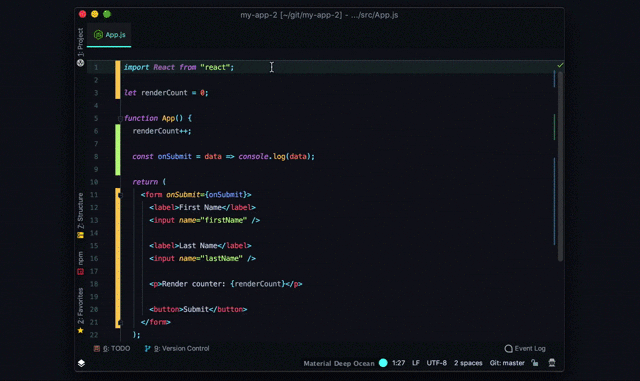Image resolution: width=640 pixels, height=381 pixels.
Task: Place cursor on 'import React from "react";'
Action: pyautogui.click(x=179, y=67)
